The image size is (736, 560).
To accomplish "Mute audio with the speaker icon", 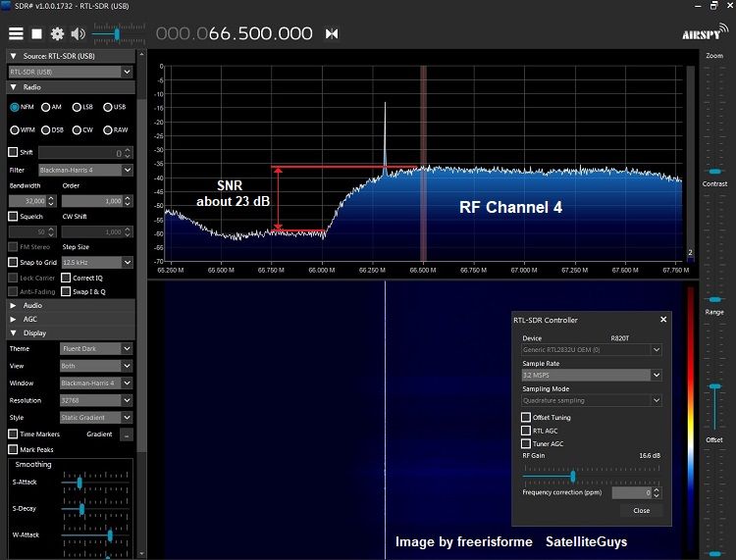I will click(78, 33).
